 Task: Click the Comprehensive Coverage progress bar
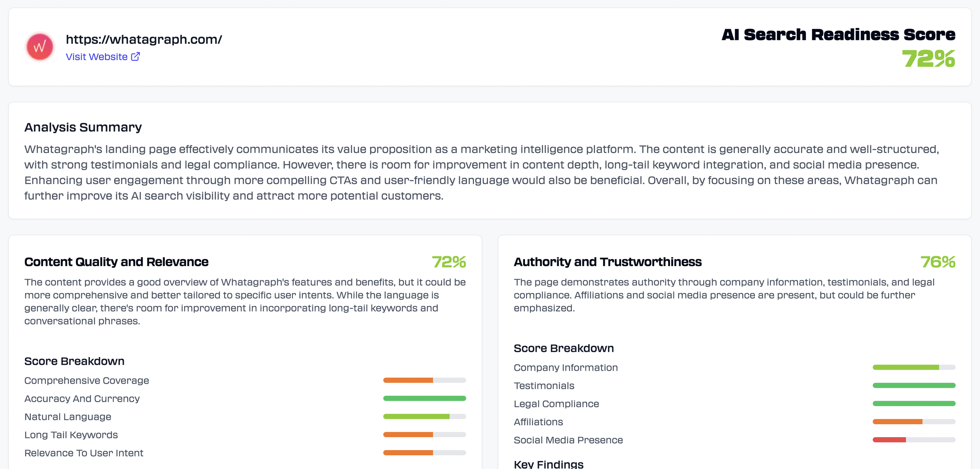pyautogui.click(x=424, y=380)
